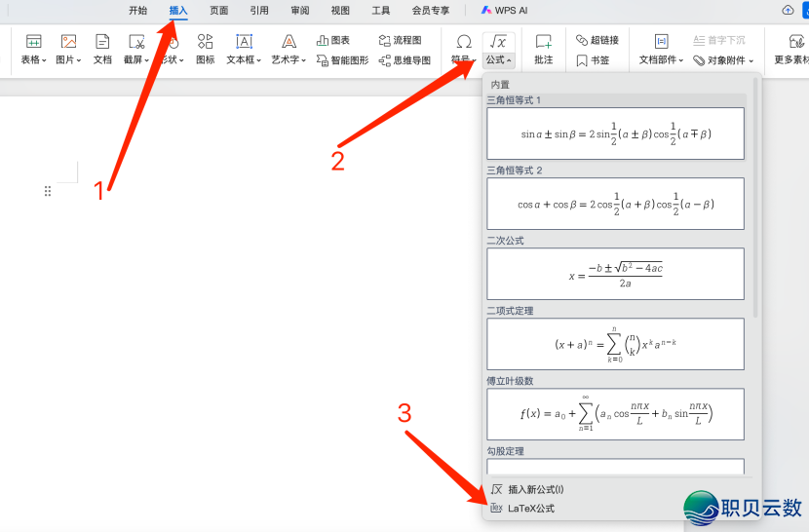This screenshot has height=532, width=809.
Task: Click the 首字下沉 drop cap option
Action: pos(719,40)
